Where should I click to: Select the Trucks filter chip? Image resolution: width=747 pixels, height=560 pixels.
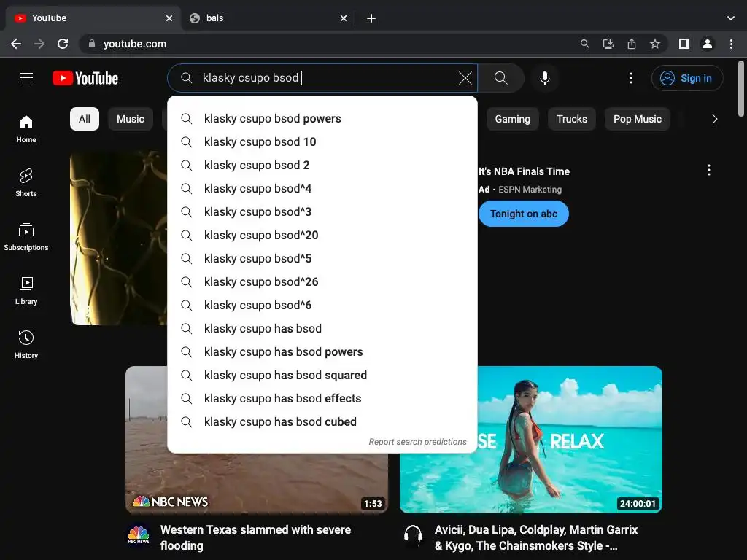tap(572, 119)
